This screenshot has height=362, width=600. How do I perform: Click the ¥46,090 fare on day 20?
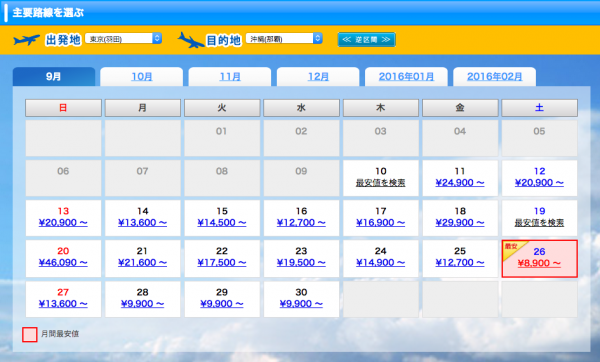pos(63,263)
